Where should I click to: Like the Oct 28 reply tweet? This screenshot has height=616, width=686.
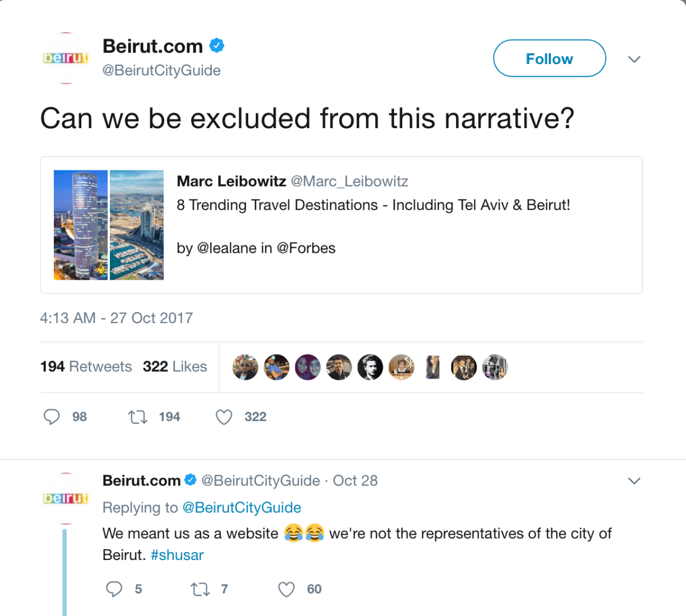point(286,589)
